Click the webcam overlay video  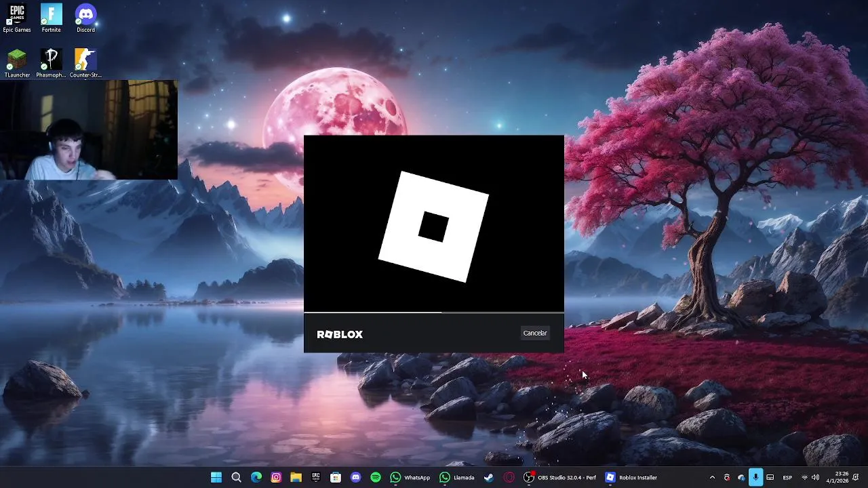(x=89, y=130)
